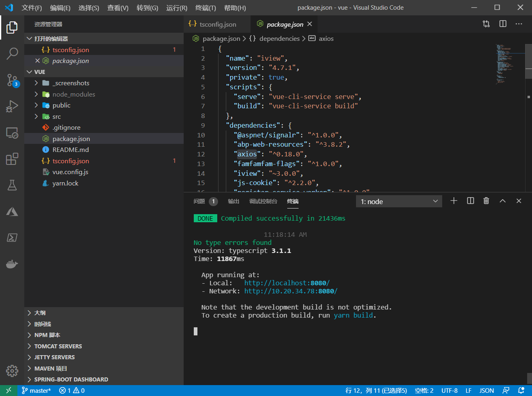Open the http://localhost:8080/ link
532x396 pixels.
pos(287,283)
